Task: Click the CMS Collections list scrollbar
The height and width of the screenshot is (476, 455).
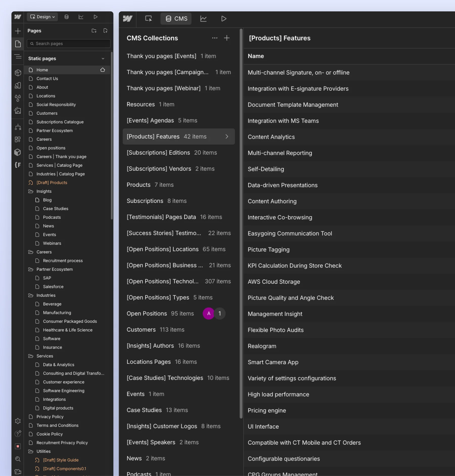Action: 241,223
